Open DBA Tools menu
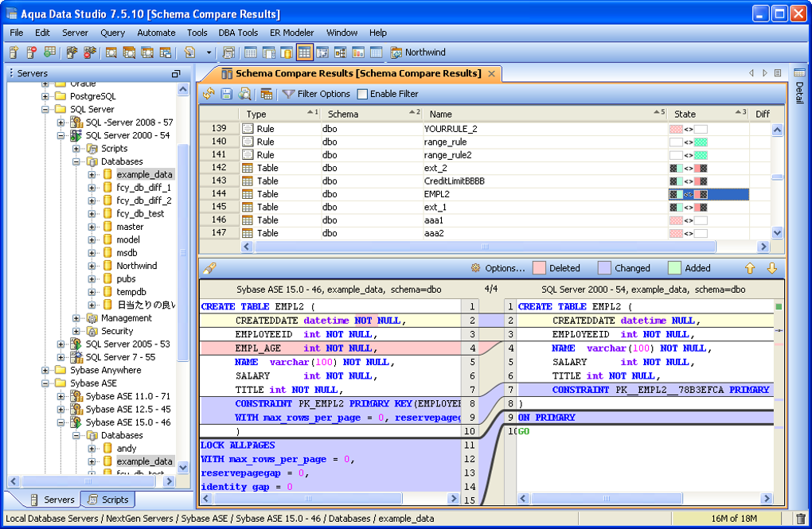Image resolution: width=812 pixels, height=529 pixels. 237,33
